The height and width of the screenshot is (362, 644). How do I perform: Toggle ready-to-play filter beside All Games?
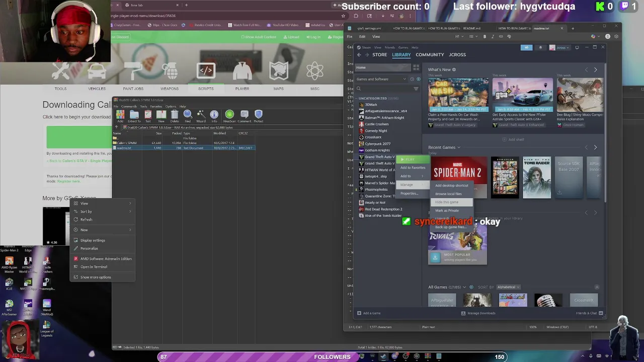[x=471, y=287]
